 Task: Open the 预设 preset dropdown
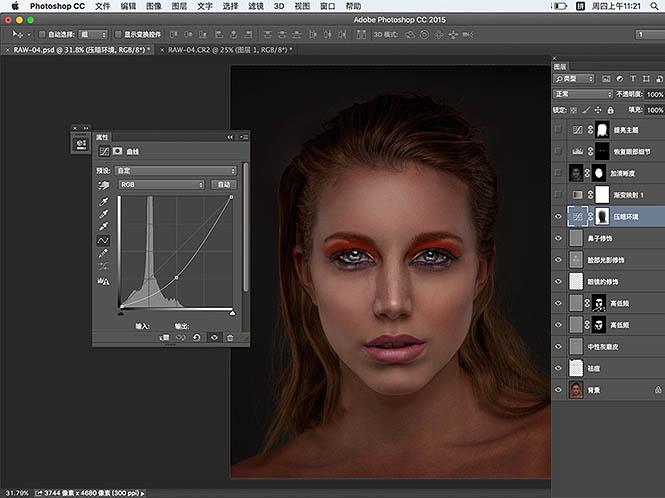[x=176, y=171]
